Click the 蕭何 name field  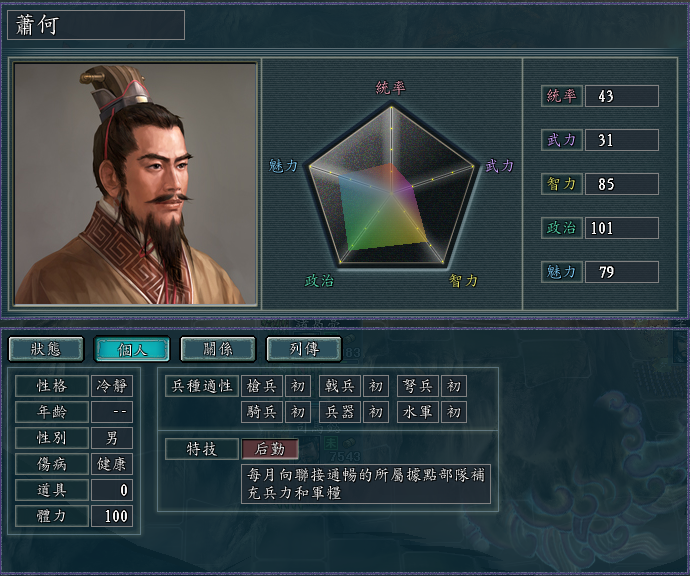pyautogui.click(x=96, y=25)
